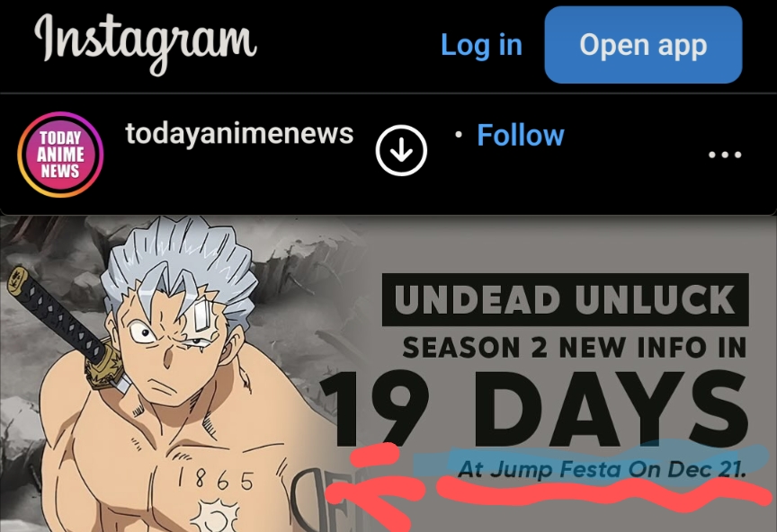777x532 pixels.
Task: Hit the blue Open app button
Action: point(643,45)
